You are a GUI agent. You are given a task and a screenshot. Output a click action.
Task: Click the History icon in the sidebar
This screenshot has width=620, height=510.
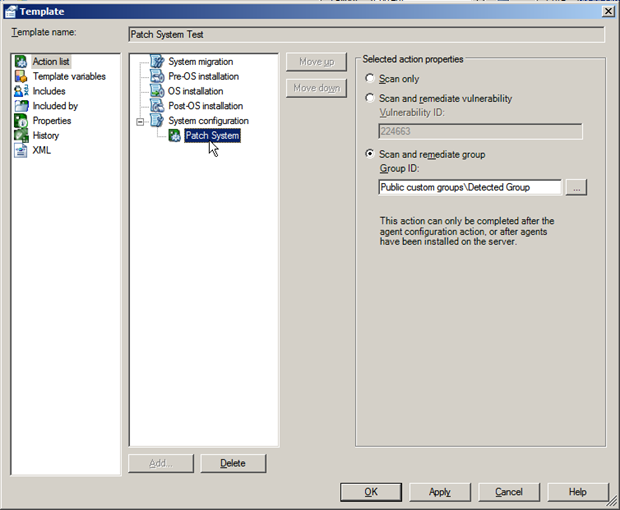[21, 135]
